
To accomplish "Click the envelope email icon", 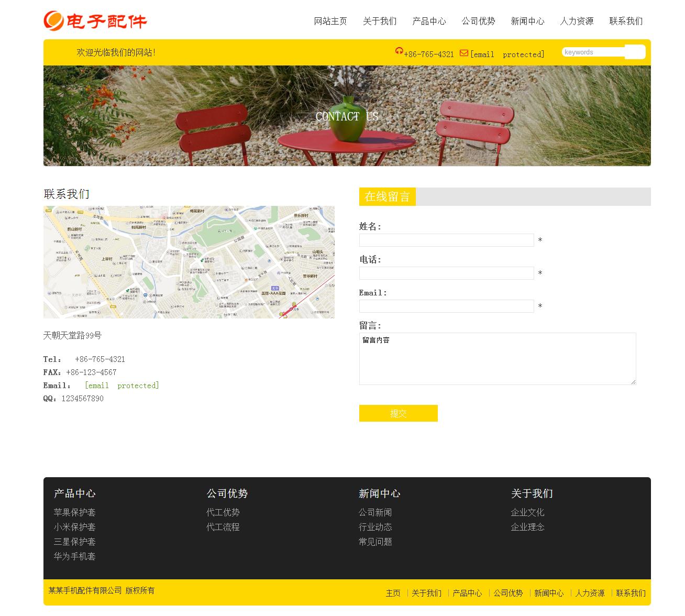I will click(x=464, y=53).
